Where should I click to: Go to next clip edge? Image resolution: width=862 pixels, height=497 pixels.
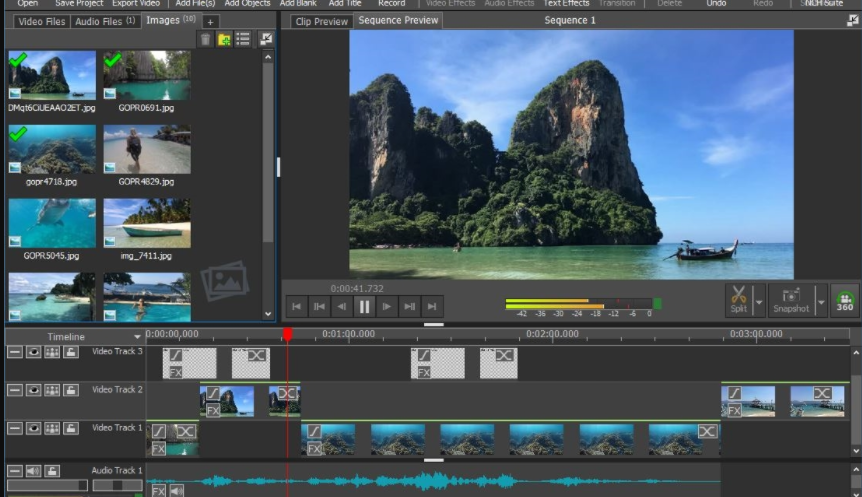(x=410, y=307)
